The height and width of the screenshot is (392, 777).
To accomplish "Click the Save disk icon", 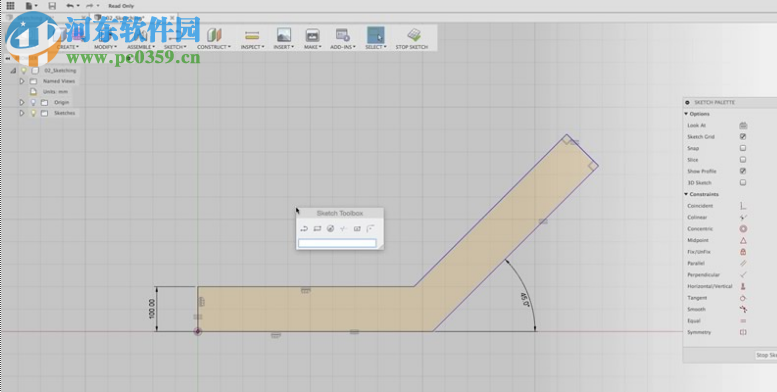I will tap(52, 6).
